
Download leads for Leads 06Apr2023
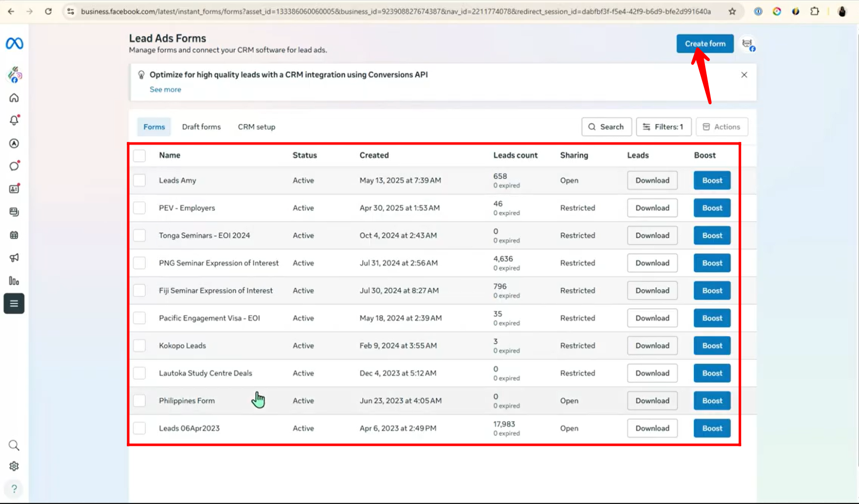tap(652, 428)
